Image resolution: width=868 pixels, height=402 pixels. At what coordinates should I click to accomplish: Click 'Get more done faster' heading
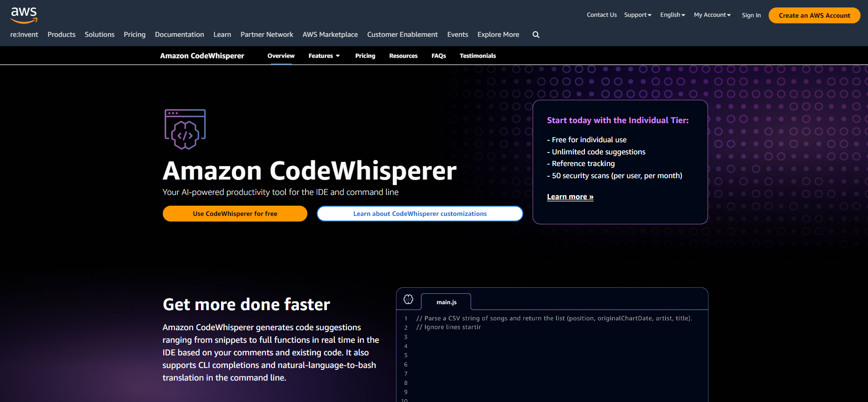pyautogui.click(x=246, y=305)
